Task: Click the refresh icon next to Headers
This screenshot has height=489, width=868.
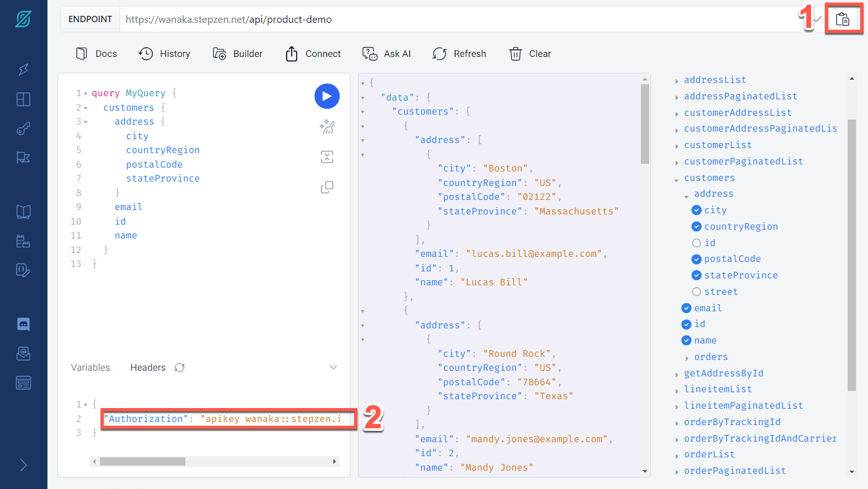Action: coord(180,368)
